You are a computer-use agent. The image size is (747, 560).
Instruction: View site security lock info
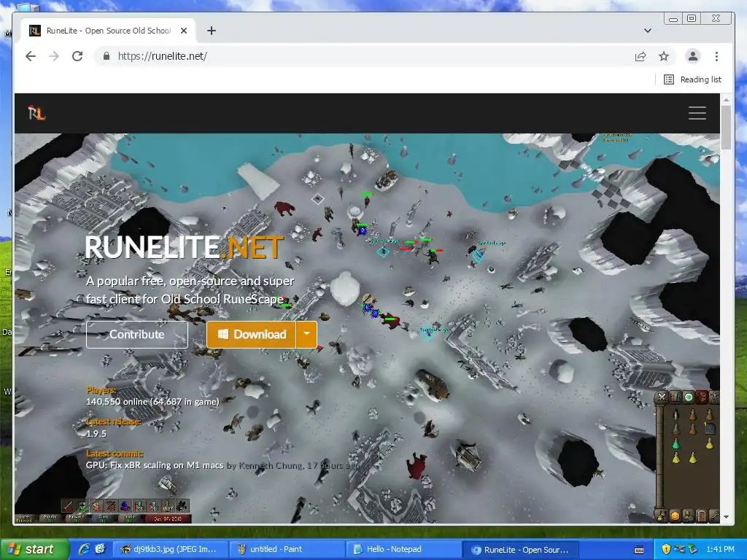click(x=107, y=56)
